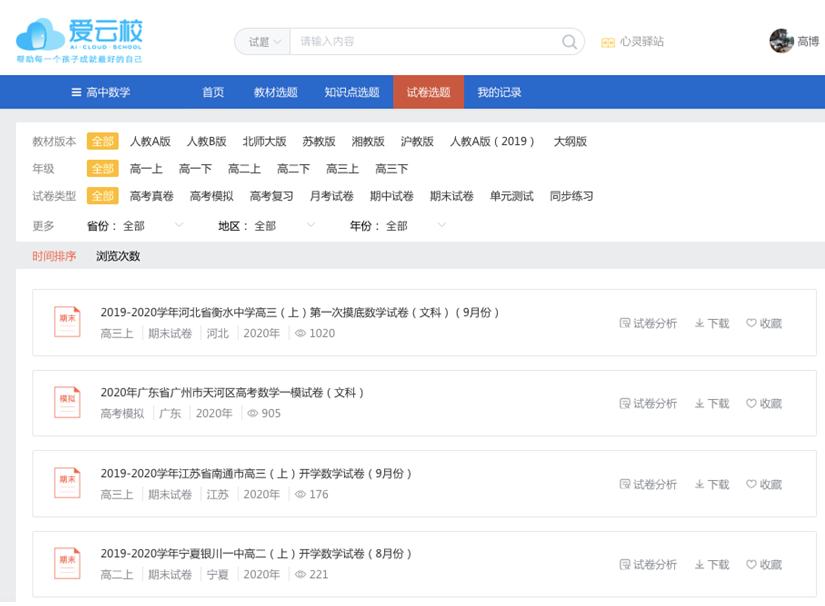Click 高博's profile avatar
The image size is (825, 606).
[780, 38]
